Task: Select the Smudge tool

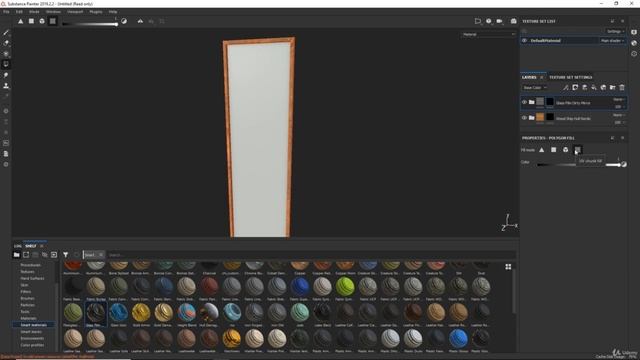Action: point(6,75)
